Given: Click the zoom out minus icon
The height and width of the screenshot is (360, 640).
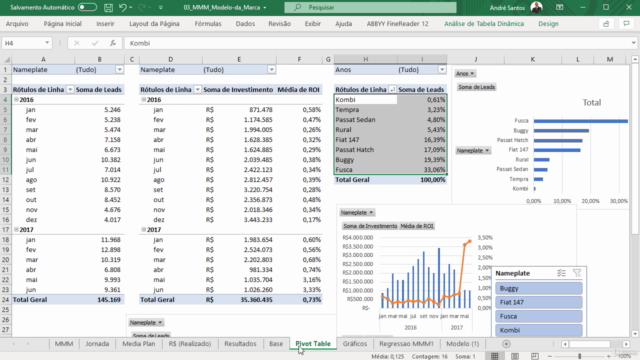Looking at the screenshot, I should coord(549,356).
